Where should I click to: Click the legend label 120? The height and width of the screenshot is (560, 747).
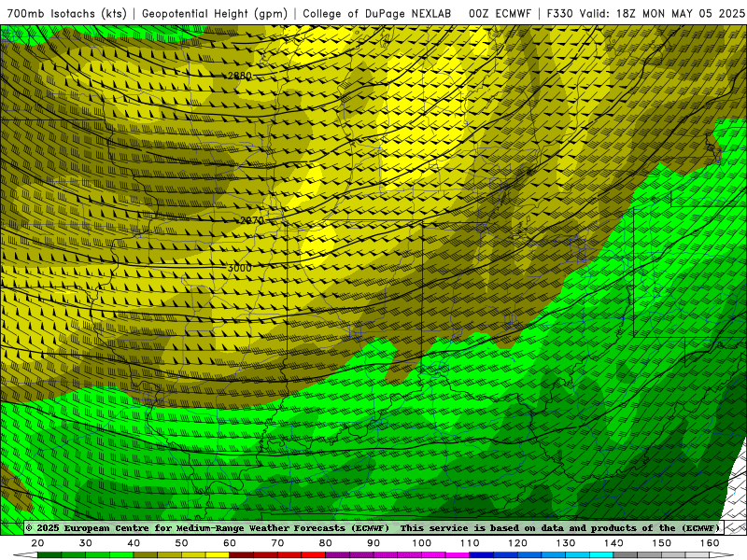point(517,543)
